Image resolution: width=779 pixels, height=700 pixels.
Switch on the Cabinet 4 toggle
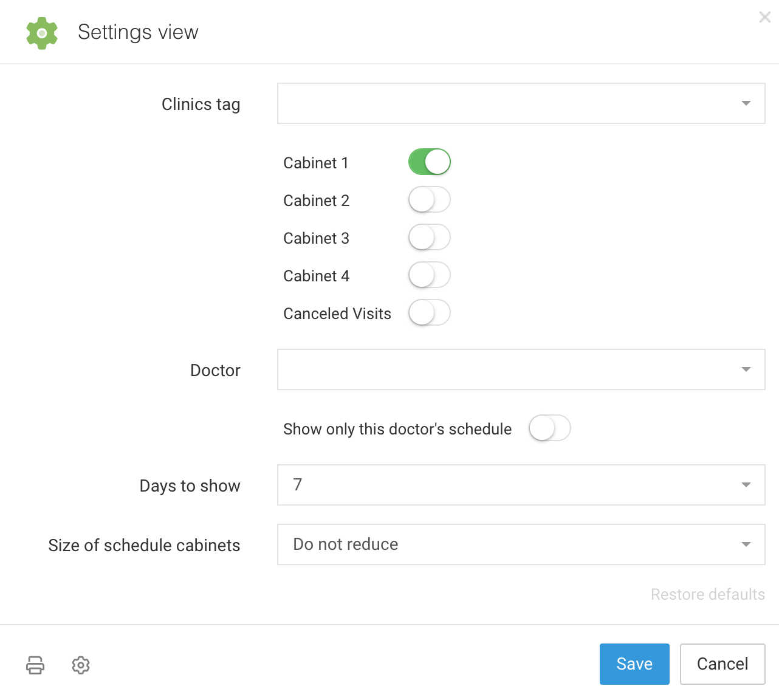pos(430,275)
